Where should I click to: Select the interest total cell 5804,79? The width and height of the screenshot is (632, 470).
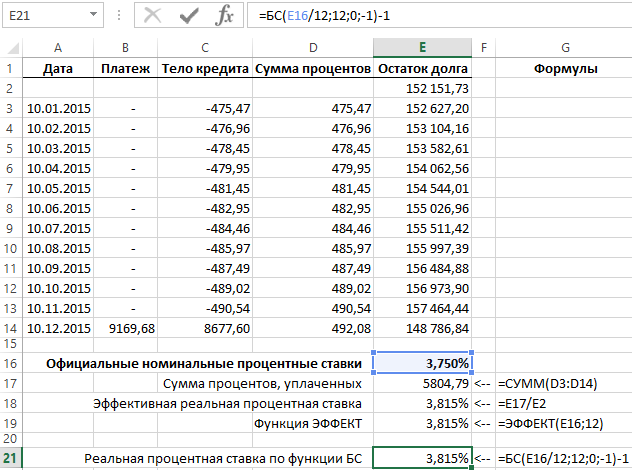pyautogui.click(x=422, y=383)
